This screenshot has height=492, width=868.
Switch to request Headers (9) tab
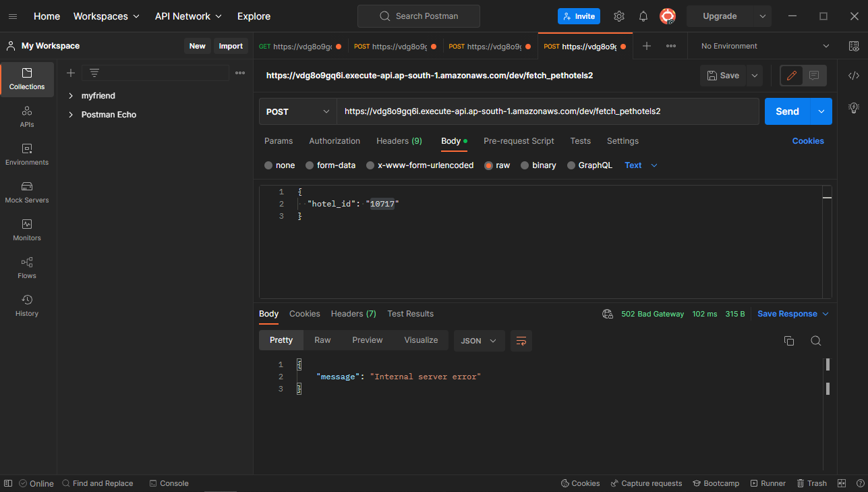[399, 141]
